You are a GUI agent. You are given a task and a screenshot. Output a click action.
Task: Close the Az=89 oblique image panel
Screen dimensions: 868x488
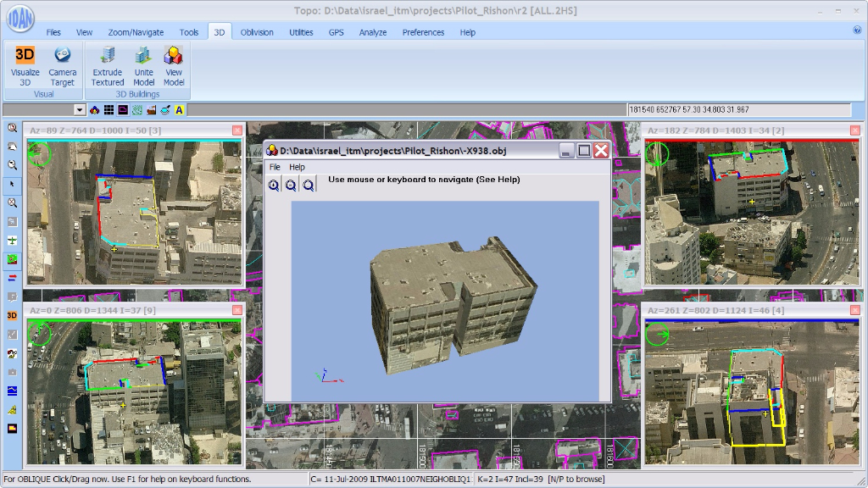tap(237, 130)
